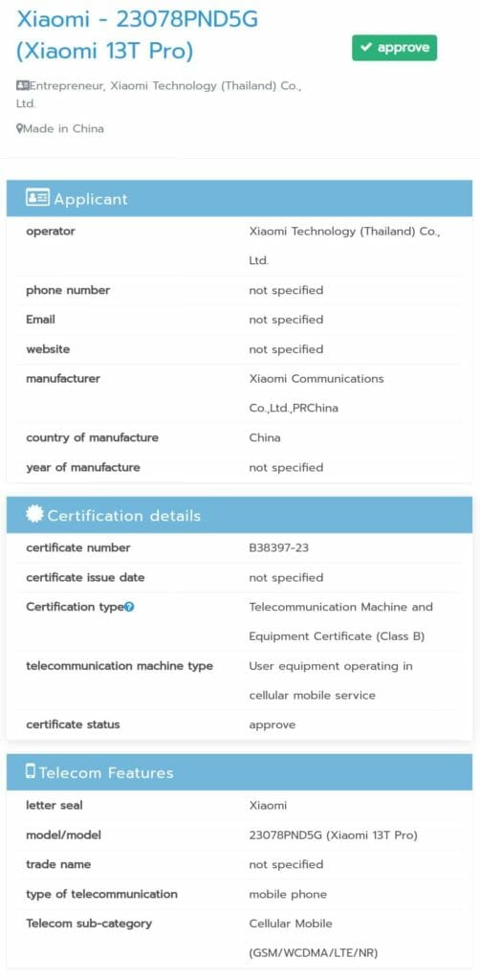Click the ID card icon beside Entrepreneur
480x980 pixels.
point(23,86)
